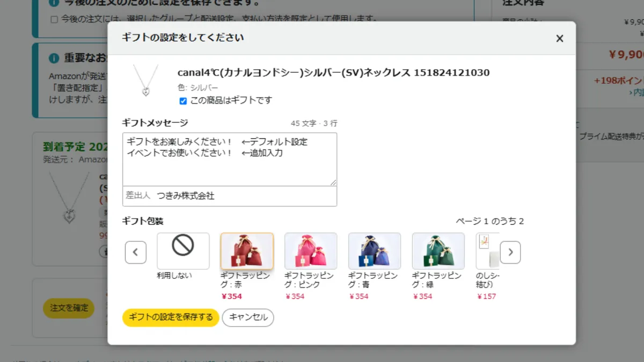Go to previous gift wrap page

[136, 252]
